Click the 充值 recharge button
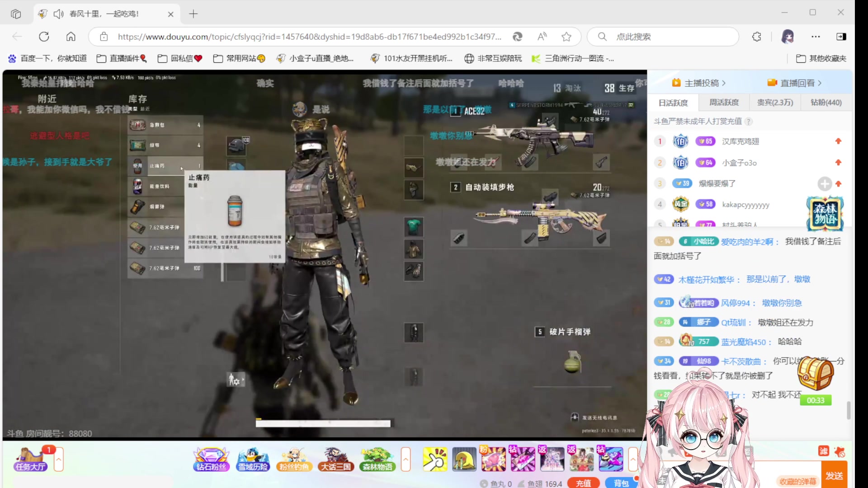This screenshot has width=868, height=488. coord(583,483)
